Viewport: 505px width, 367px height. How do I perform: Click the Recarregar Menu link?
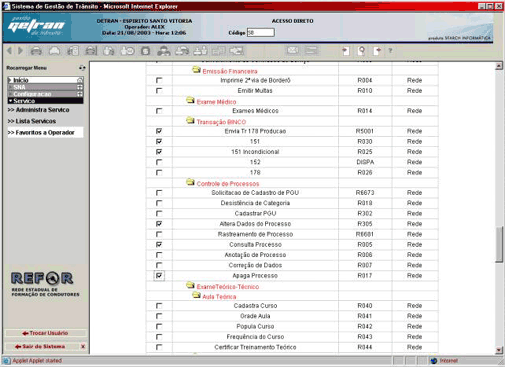coord(27,68)
